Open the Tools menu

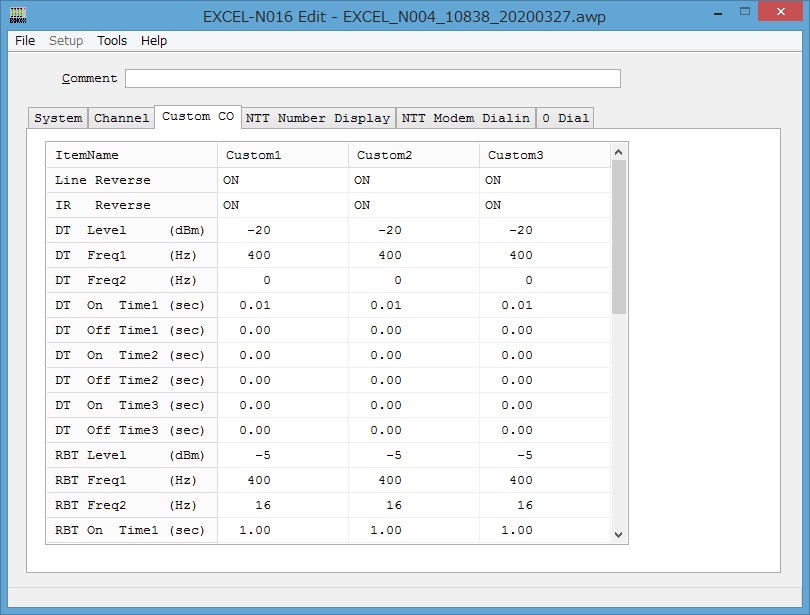point(112,41)
